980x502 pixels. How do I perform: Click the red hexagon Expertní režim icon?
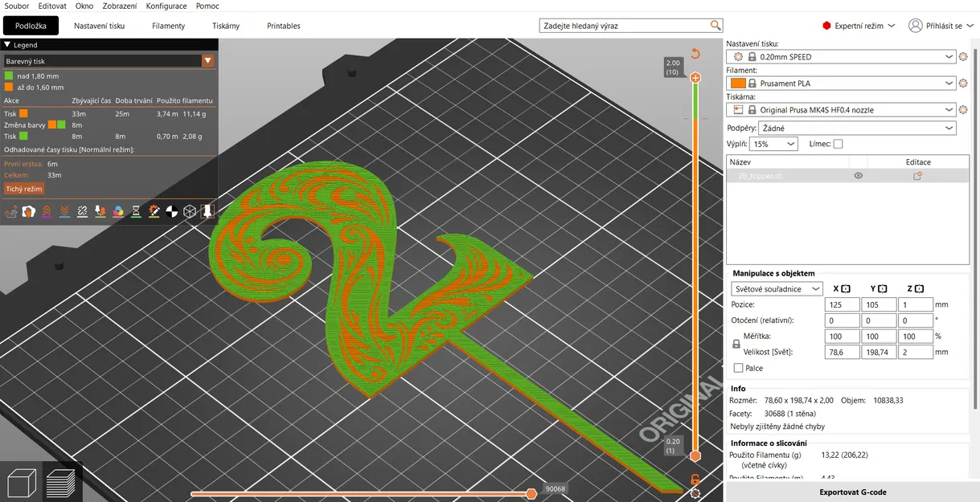(x=826, y=26)
